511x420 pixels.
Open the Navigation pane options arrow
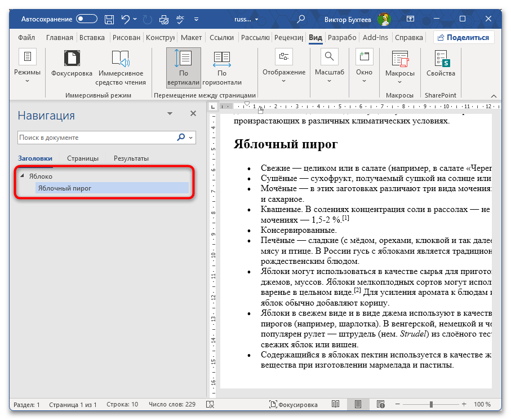170,113
